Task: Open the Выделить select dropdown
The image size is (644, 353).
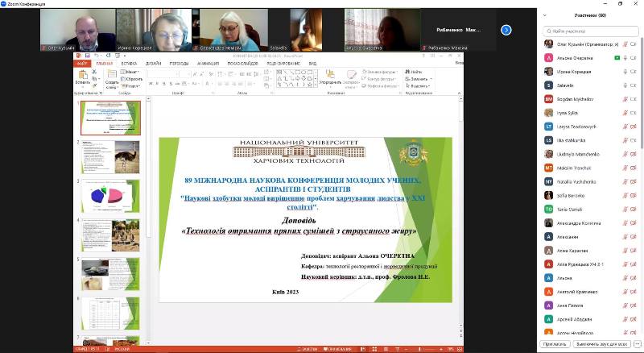Action: coord(418,86)
